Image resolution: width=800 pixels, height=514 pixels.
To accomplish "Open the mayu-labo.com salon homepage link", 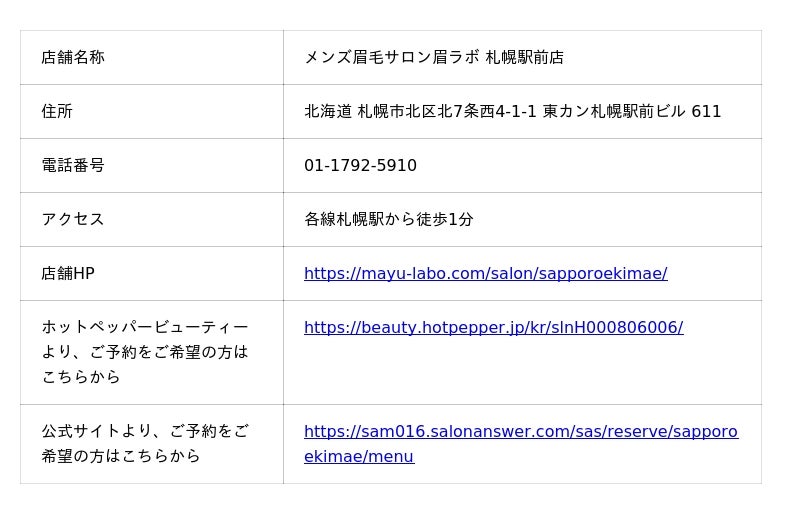I will coord(485,273).
